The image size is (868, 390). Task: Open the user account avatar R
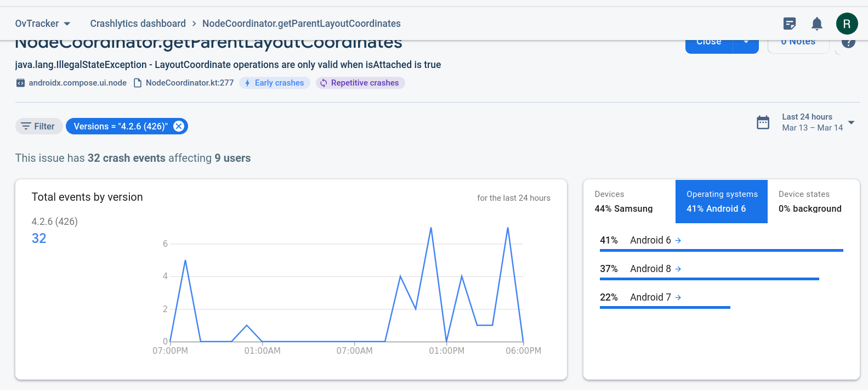(847, 24)
